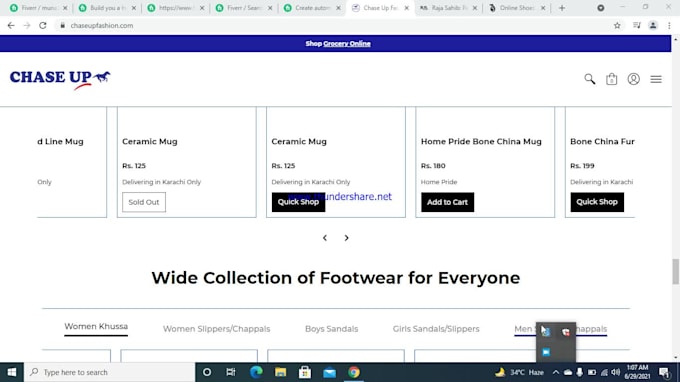Show the previous products with left chevron
Screen dimensions: 680x382
click(325, 238)
